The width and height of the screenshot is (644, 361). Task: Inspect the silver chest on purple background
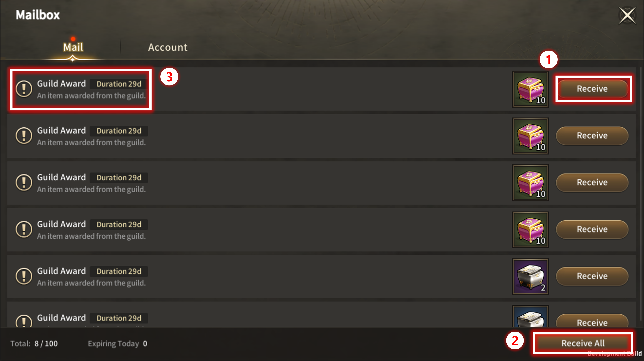click(530, 276)
